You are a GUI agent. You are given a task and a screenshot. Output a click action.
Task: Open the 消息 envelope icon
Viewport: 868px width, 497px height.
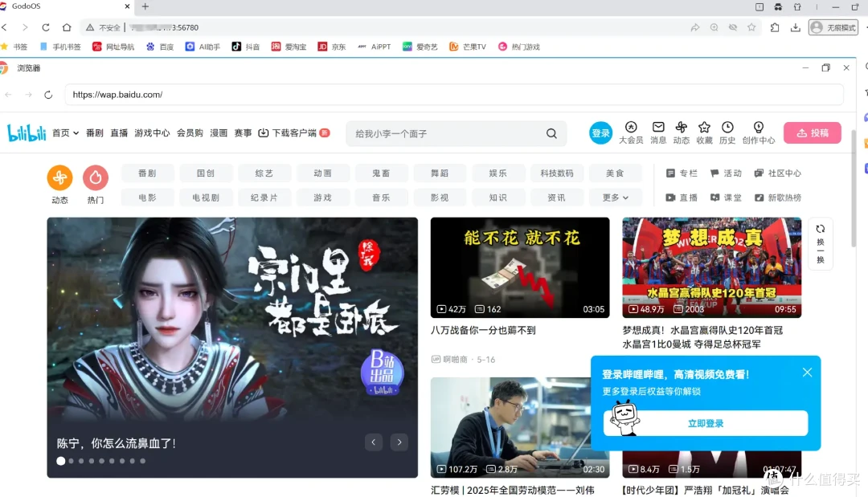tap(658, 127)
